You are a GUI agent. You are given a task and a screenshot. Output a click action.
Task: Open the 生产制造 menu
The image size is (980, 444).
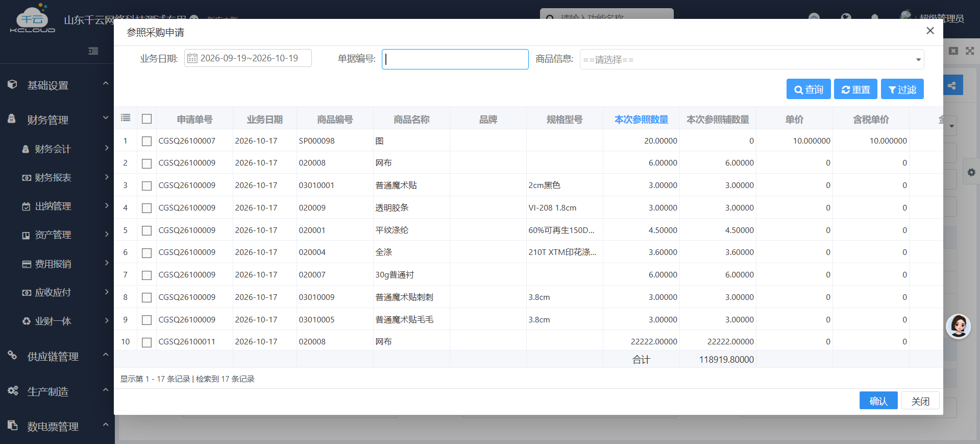click(57, 391)
